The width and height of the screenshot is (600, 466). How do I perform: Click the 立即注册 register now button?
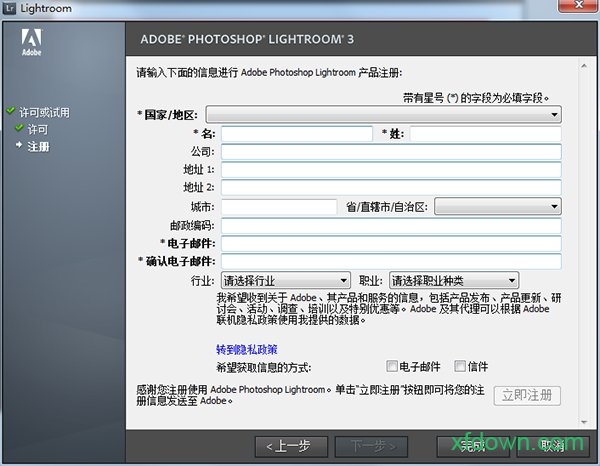[x=527, y=396]
